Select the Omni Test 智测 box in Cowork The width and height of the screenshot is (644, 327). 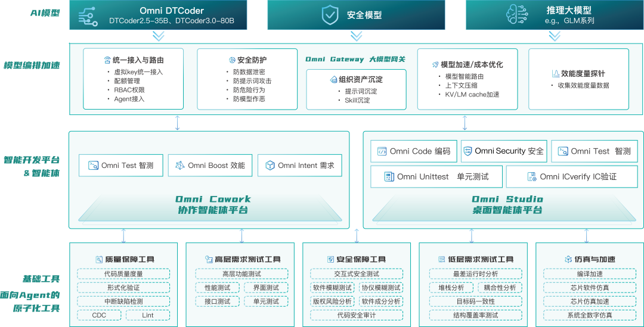pyautogui.click(x=120, y=166)
